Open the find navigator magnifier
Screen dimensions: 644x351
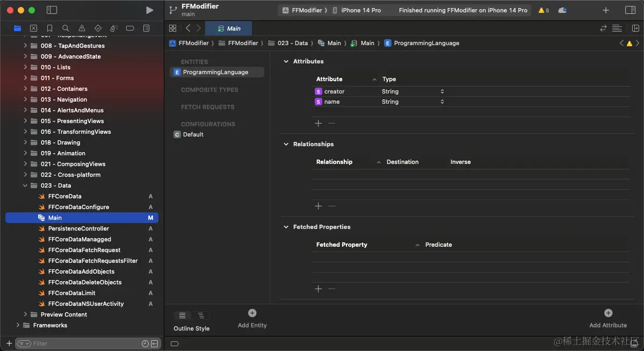(66, 28)
